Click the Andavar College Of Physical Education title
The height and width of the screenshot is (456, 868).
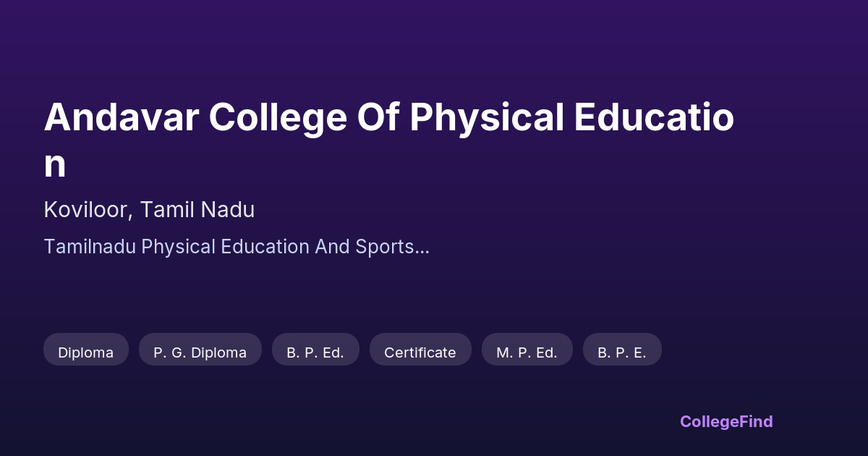click(389, 119)
